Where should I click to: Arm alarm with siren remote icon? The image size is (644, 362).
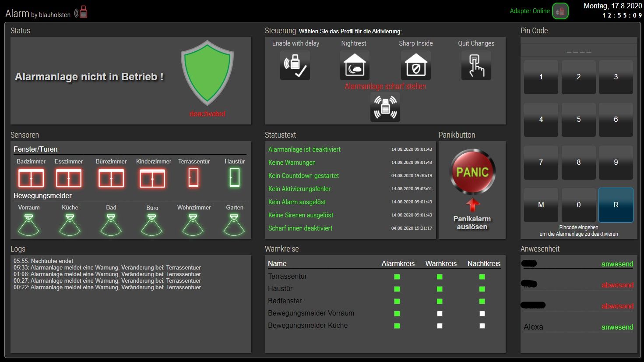tap(385, 107)
